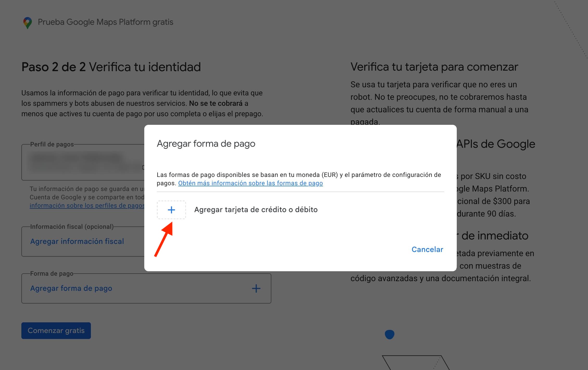Click the Agregar forma de pago dialog title
The image size is (588, 370).
[x=206, y=144]
